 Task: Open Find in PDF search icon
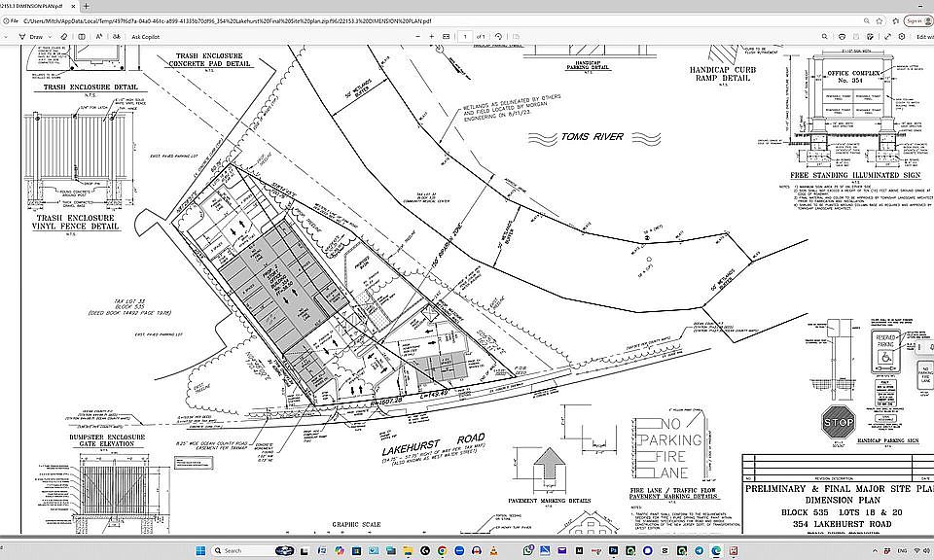[824, 36]
